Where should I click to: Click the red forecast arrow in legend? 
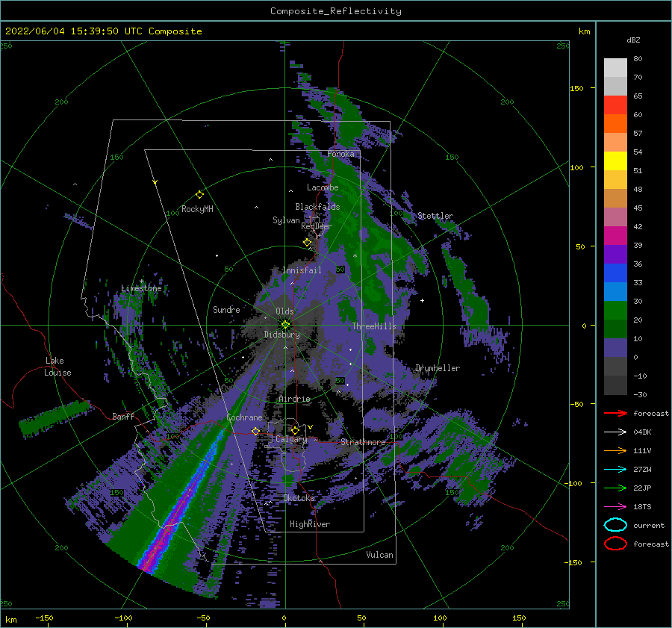coord(615,413)
